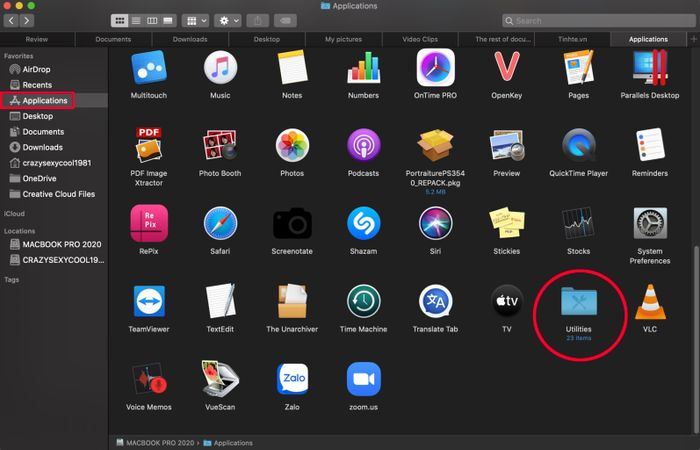The width and height of the screenshot is (700, 450).
Task: Select the VLC cone icon
Action: point(650,302)
